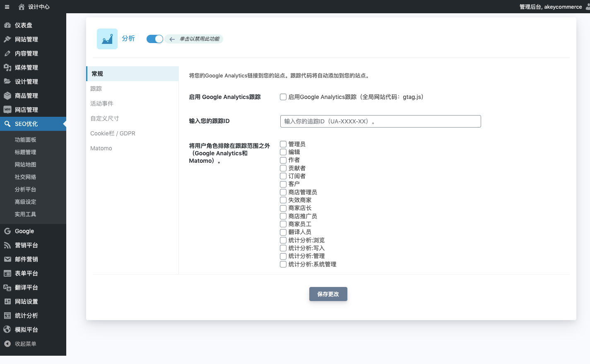Click 管理后台, akeycommerce account link
The width and height of the screenshot is (590, 364).
(551, 7)
